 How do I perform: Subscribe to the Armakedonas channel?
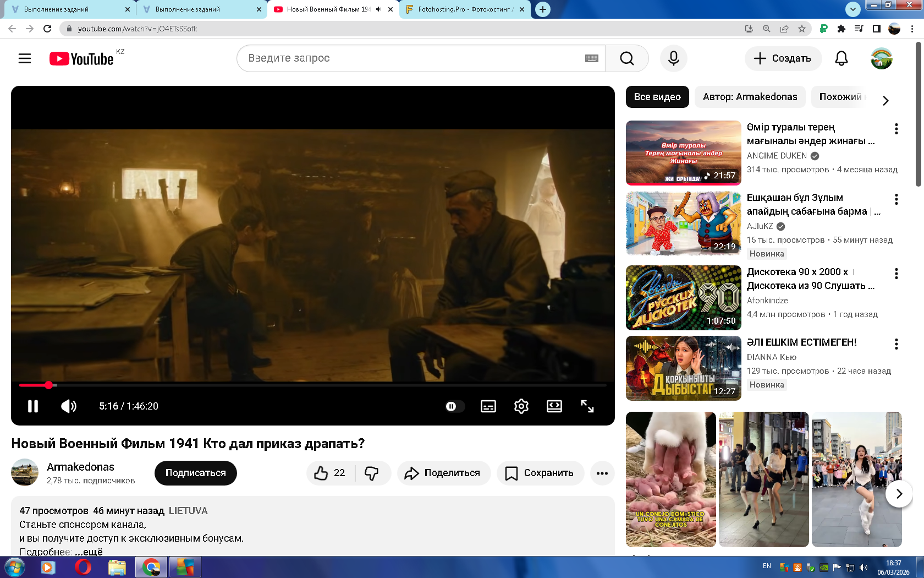coord(196,473)
